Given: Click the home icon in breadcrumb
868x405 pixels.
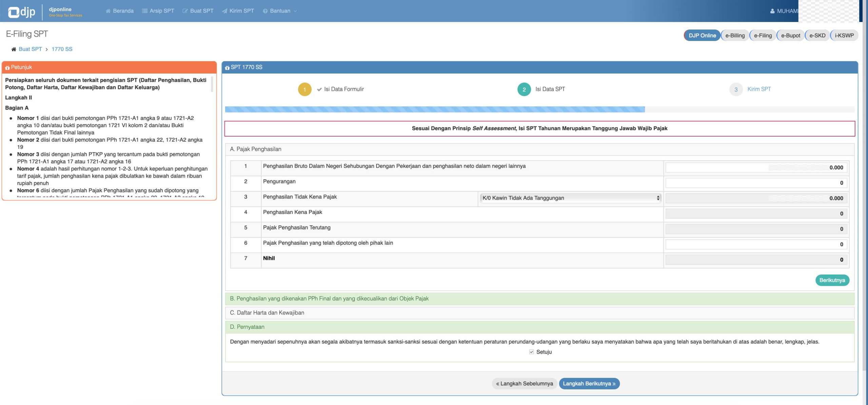Looking at the screenshot, I should click(14, 49).
